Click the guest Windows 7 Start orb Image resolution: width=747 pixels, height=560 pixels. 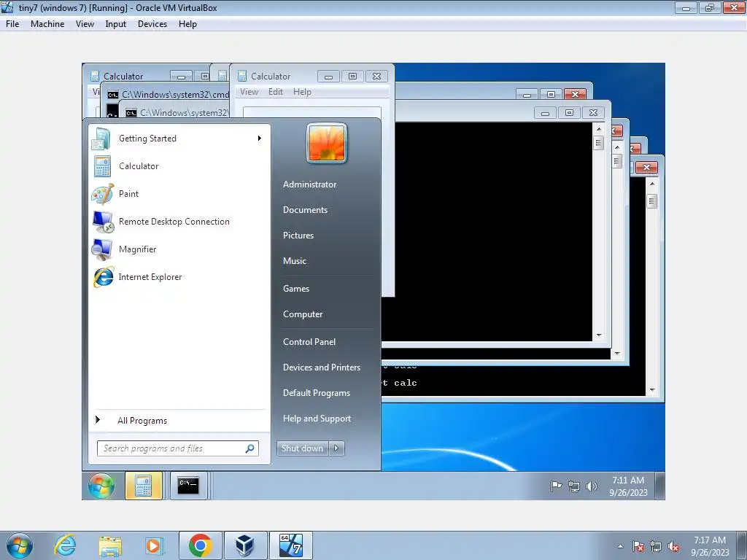[101, 486]
